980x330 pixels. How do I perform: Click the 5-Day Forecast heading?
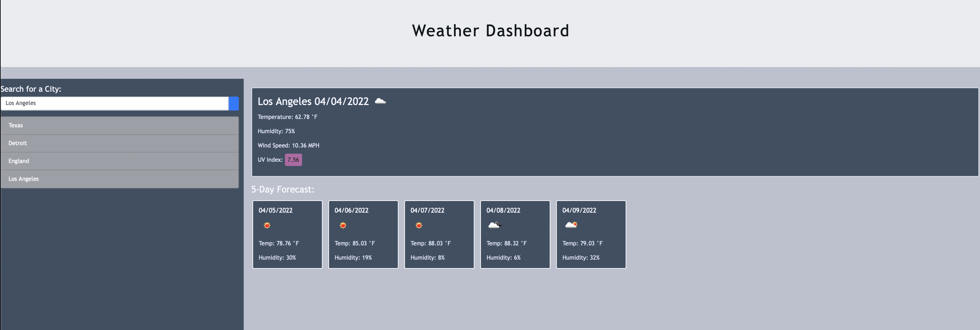click(283, 189)
